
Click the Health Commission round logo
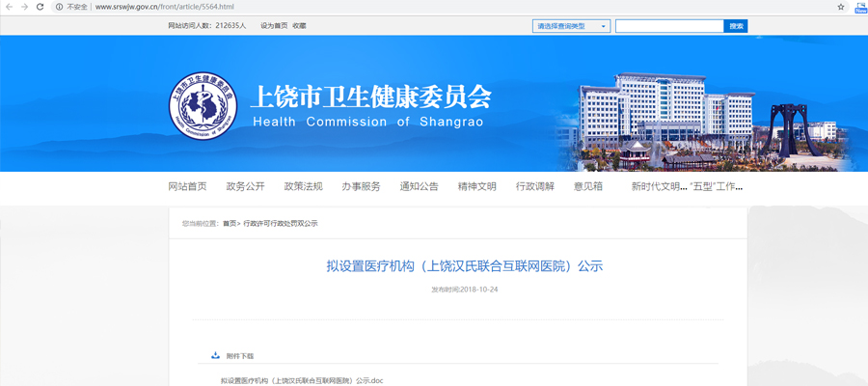[x=203, y=105]
